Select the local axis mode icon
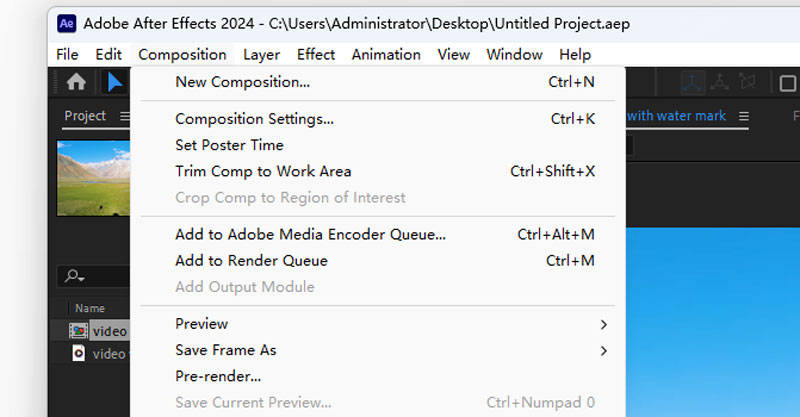The image size is (800, 417). pos(692,82)
